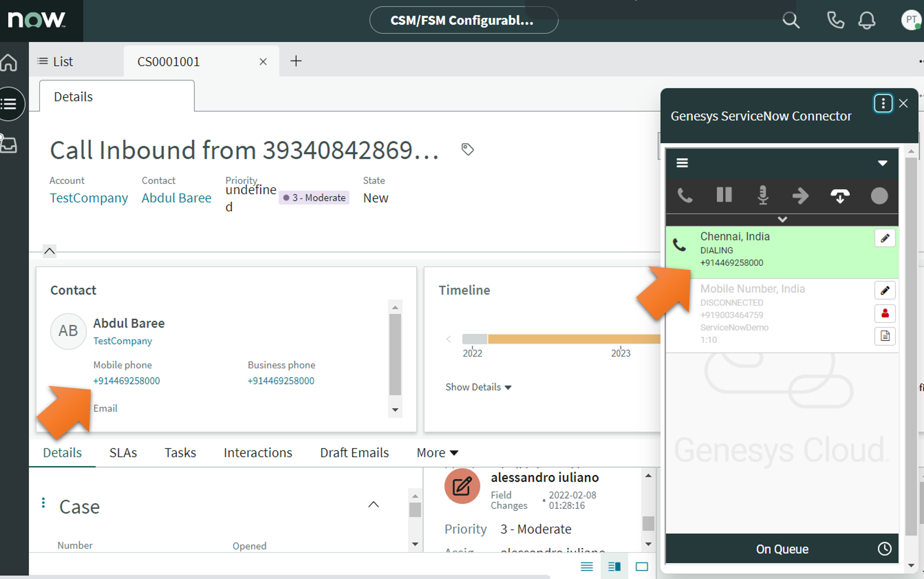Toggle call recording with circle icon
Image resolution: width=924 pixels, height=579 pixels.
coord(879,196)
